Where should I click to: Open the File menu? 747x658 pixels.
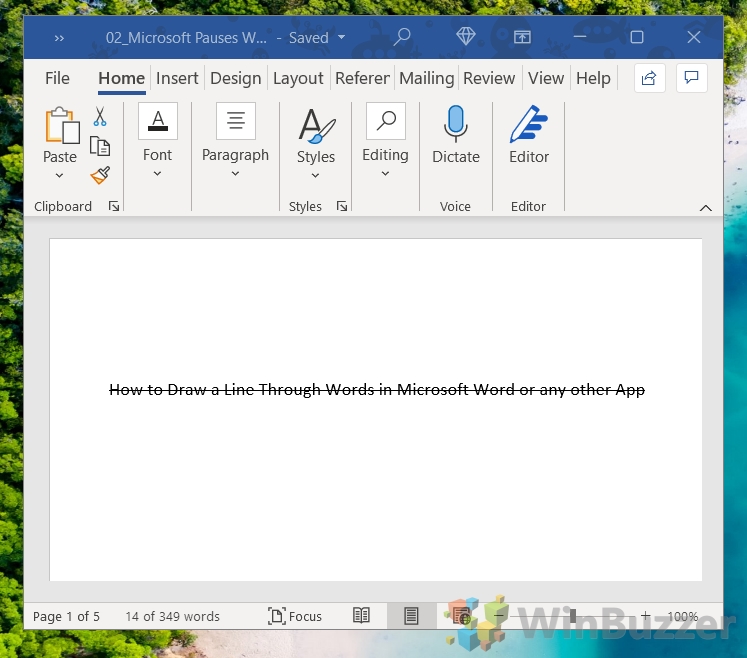57,78
